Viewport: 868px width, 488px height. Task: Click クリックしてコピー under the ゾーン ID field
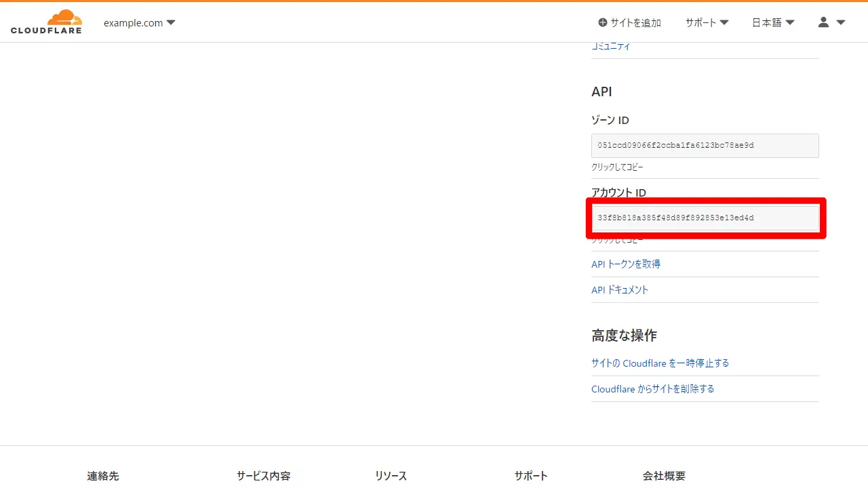617,167
